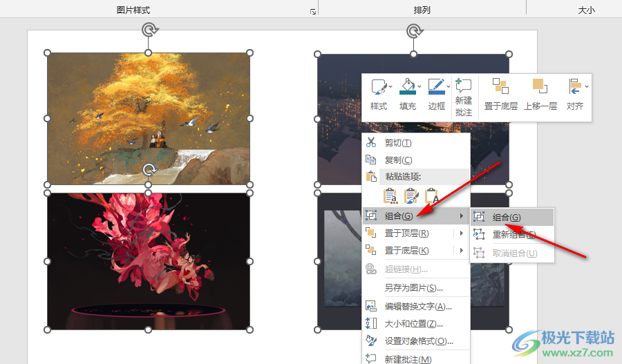This screenshot has width=622, height=364.
Task: Click the 填充 fill bucket icon
Action: pyautogui.click(x=408, y=86)
